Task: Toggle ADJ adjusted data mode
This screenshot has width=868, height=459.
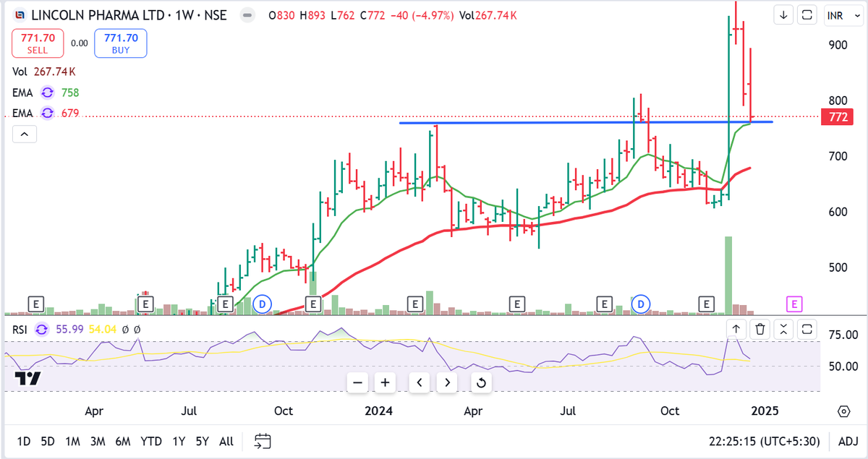Action: coord(847,440)
